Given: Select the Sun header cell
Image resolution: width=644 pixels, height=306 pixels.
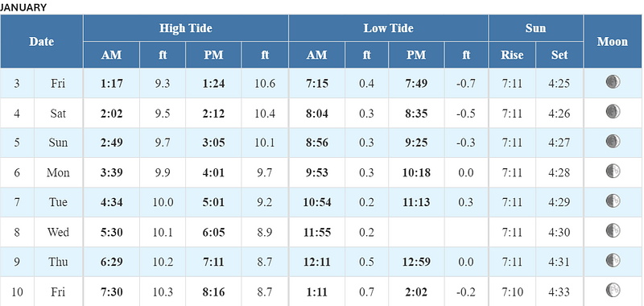Looking at the screenshot, I should coord(535,28).
